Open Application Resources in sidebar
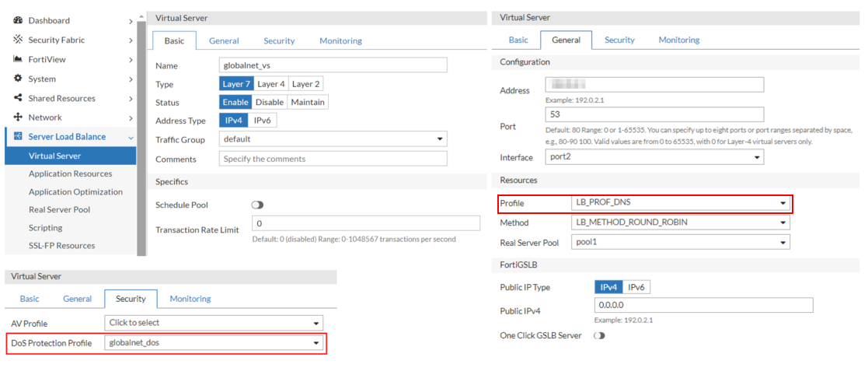Image resolution: width=868 pixels, height=382 pixels. coord(70,173)
